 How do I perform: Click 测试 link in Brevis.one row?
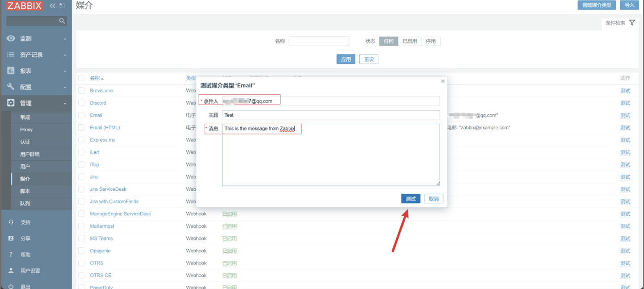(625, 91)
